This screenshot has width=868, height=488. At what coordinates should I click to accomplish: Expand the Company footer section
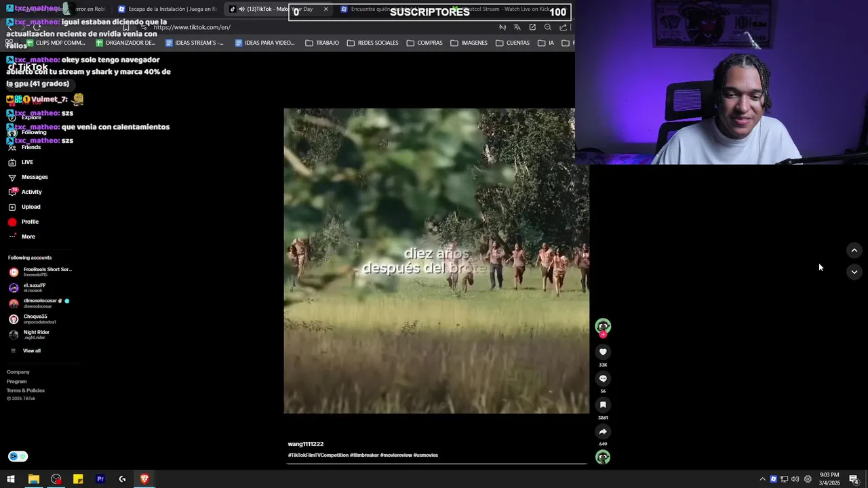(x=18, y=372)
